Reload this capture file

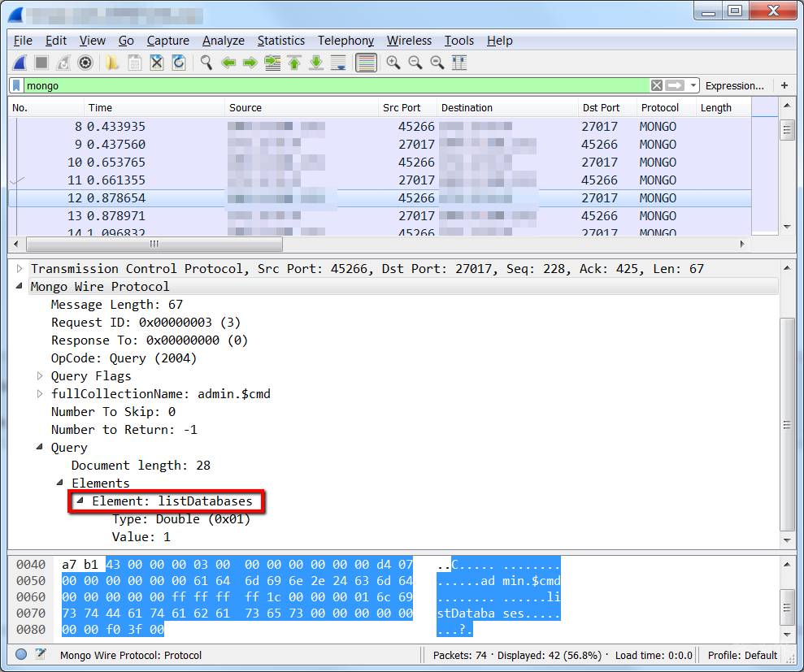click(x=178, y=63)
